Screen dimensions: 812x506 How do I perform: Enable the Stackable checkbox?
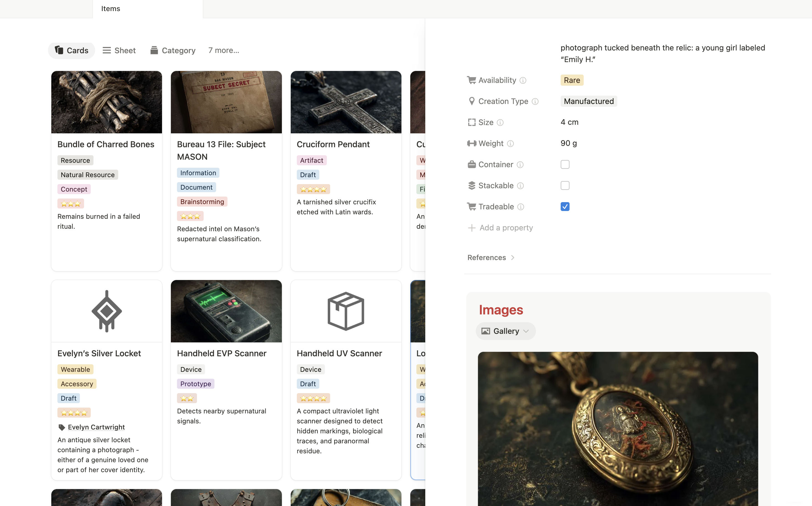point(565,186)
